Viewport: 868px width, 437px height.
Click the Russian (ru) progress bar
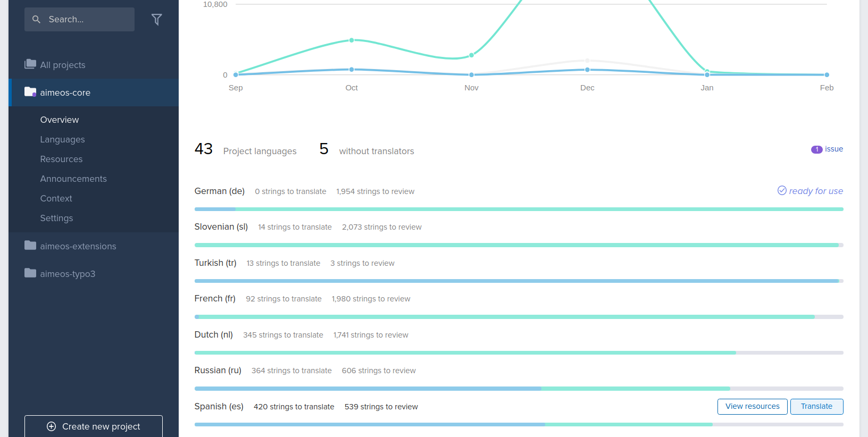519,389
